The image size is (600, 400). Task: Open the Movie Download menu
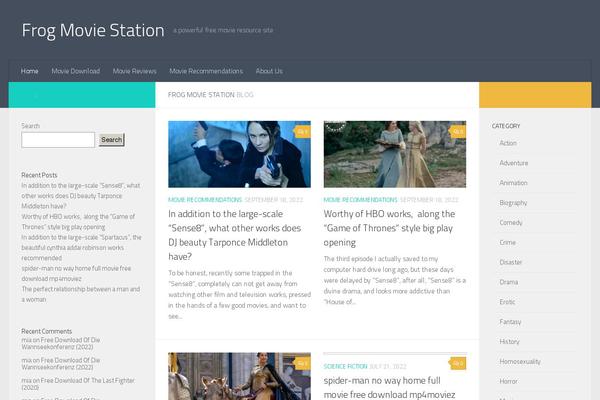[x=76, y=71]
